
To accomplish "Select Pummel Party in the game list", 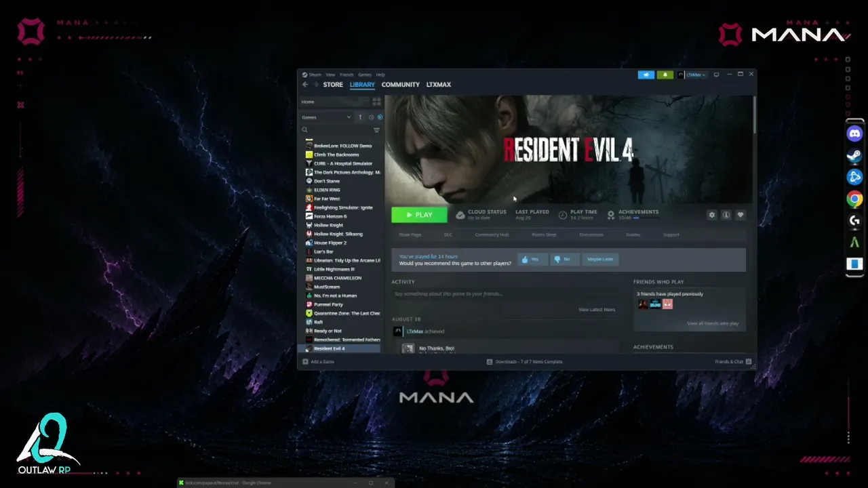I will click(x=328, y=304).
